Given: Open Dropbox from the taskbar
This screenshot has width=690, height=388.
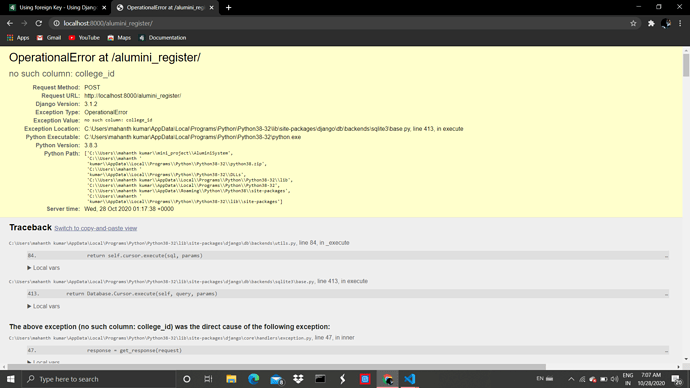Looking at the screenshot, I should 298,379.
